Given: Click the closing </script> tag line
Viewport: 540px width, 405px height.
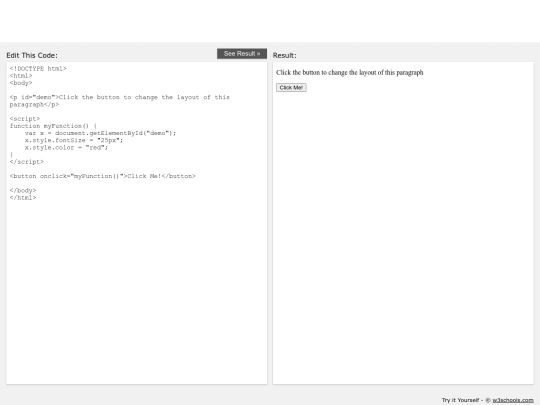Looking at the screenshot, I should click(x=27, y=162).
